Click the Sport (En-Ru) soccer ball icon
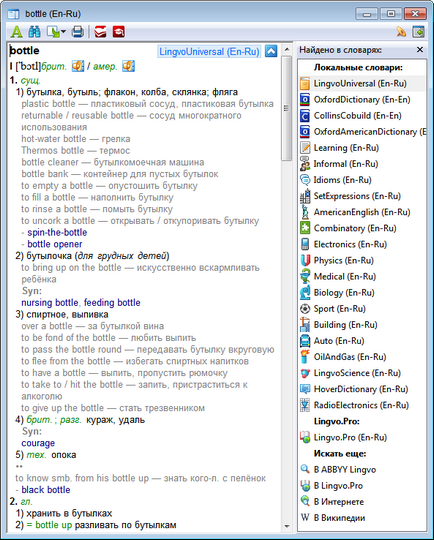The width and height of the screenshot is (434, 540). (x=305, y=309)
